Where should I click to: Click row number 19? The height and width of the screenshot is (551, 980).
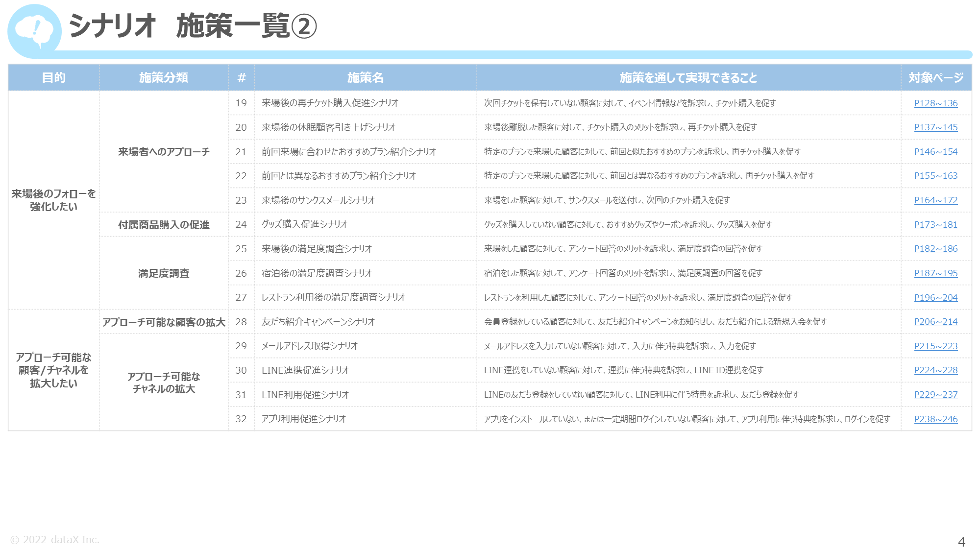[241, 103]
